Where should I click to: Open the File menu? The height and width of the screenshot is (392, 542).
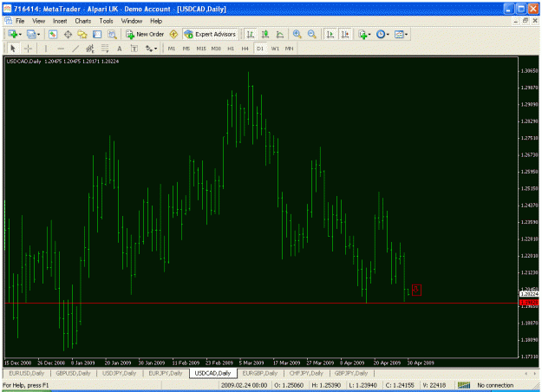pyautogui.click(x=20, y=21)
